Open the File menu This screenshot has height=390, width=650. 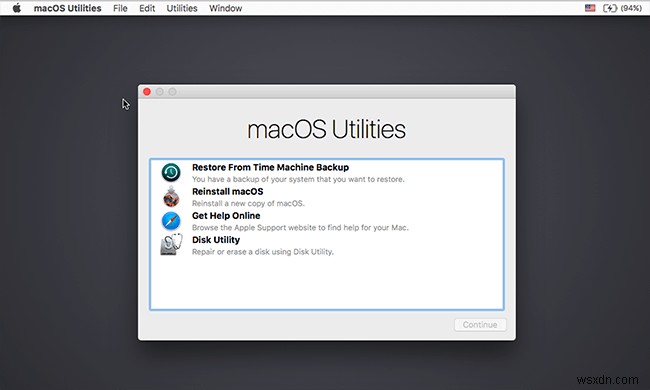pyautogui.click(x=120, y=8)
